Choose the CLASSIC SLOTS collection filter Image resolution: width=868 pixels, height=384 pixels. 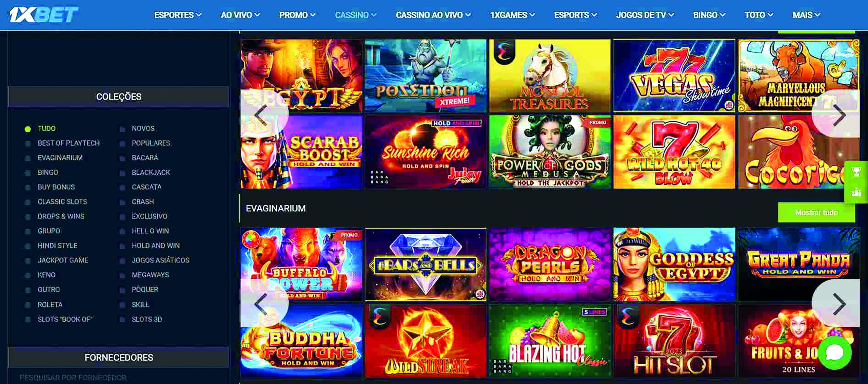coord(62,202)
